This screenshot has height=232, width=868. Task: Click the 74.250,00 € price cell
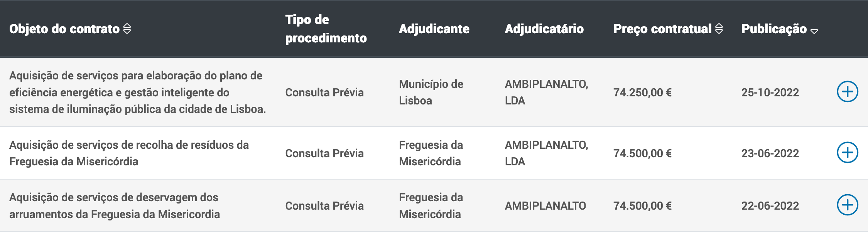[642, 92]
